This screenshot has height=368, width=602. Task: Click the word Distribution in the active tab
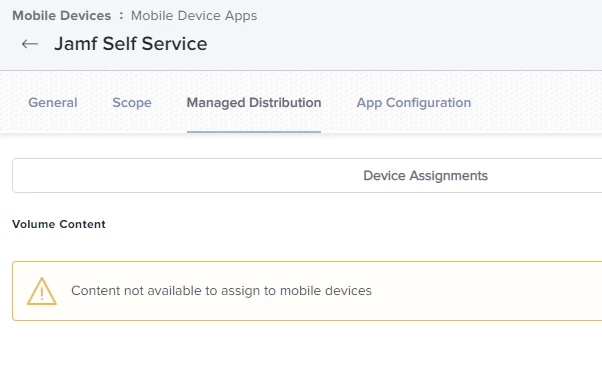click(x=285, y=103)
